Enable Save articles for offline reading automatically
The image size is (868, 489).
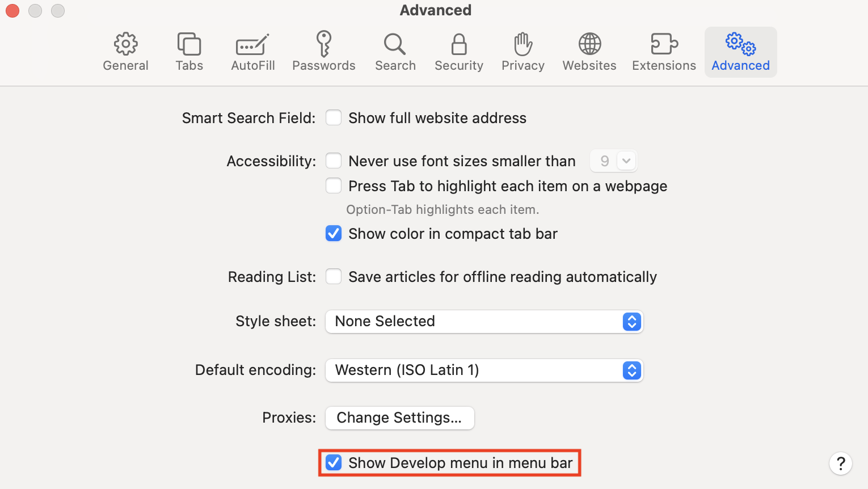point(334,276)
